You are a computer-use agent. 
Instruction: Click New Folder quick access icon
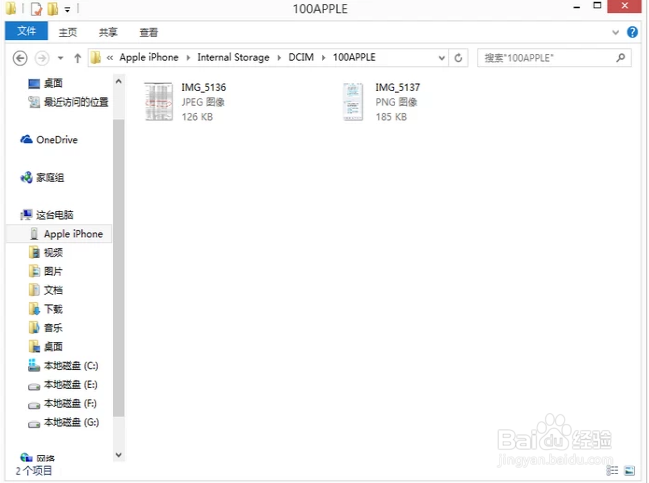coord(53,9)
